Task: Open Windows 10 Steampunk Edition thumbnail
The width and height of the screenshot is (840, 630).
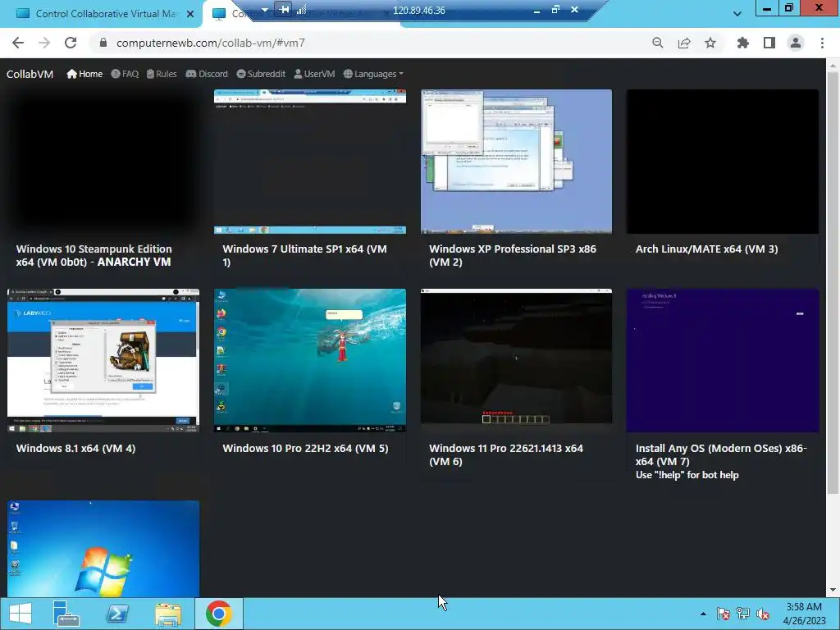Action: (x=103, y=162)
